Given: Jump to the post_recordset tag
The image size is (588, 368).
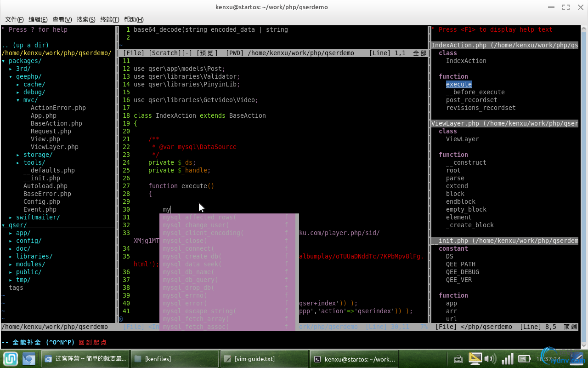Looking at the screenshot, I should [x=472, y=100].
